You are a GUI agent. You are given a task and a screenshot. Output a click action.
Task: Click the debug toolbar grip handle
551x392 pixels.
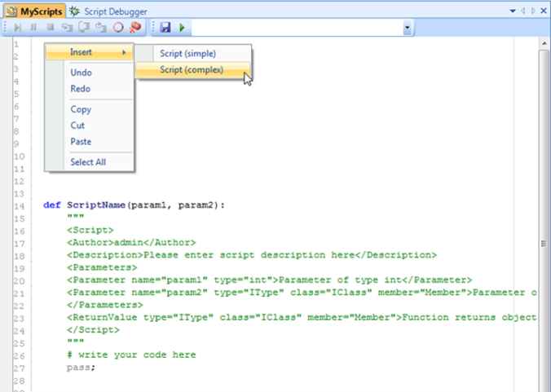click(x=6, y=27)
